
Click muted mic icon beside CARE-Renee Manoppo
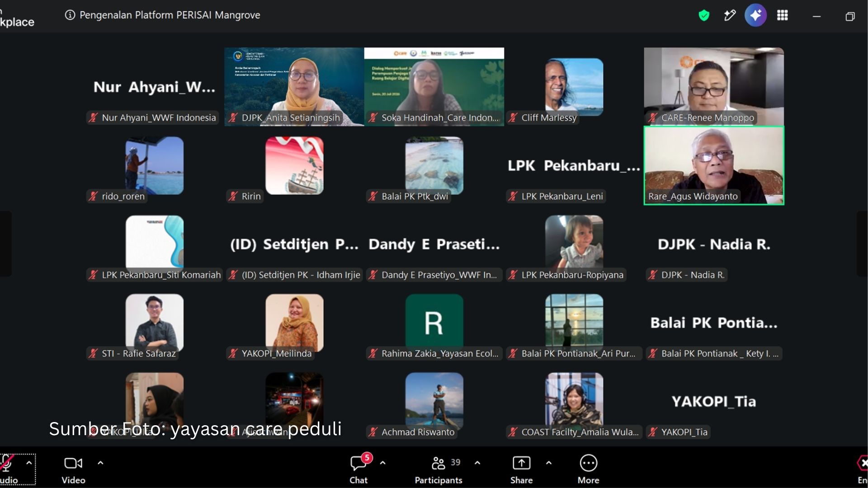(x=652, y=117)
